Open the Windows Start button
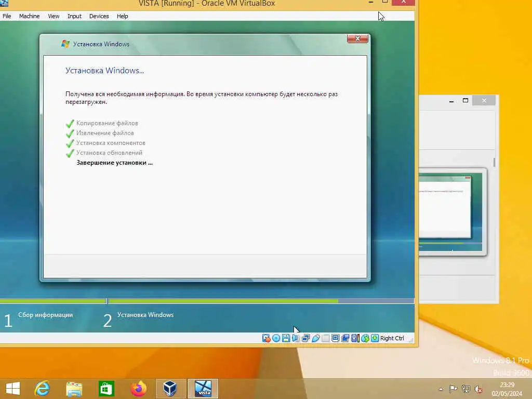 [x=13, y=389]
